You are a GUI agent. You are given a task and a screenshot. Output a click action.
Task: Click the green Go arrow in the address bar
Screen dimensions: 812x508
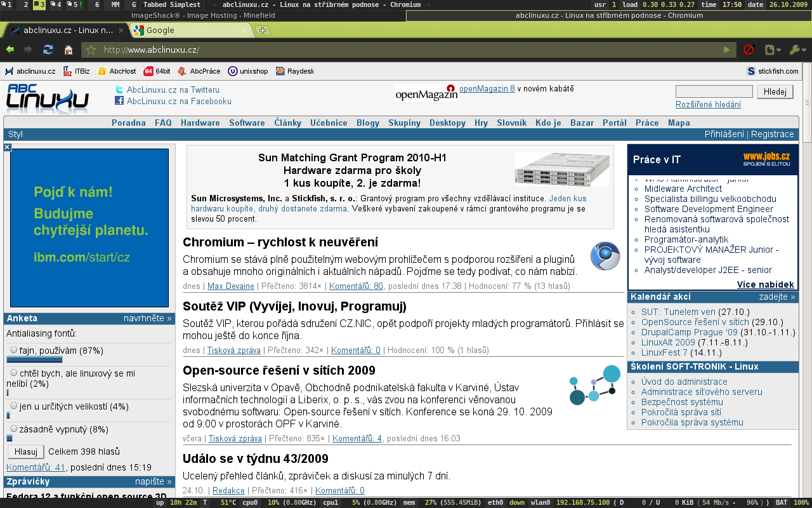pyautogui.click(x=727, y=50)
